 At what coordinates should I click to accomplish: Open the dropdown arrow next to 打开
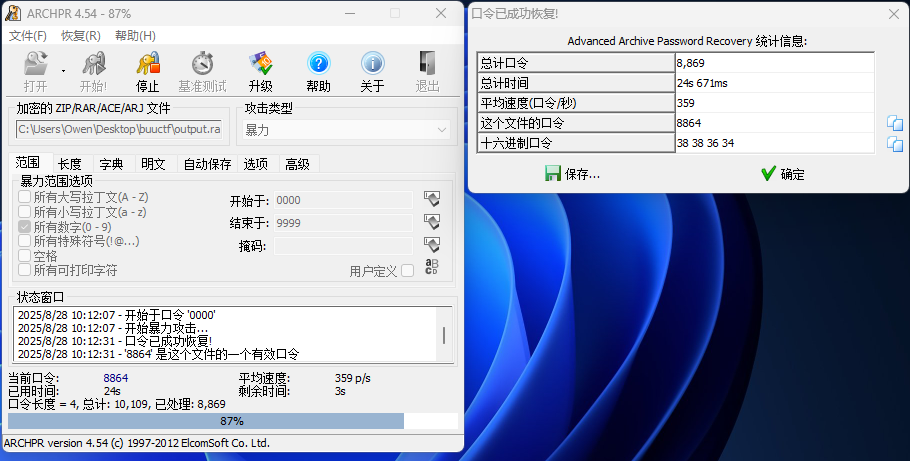[x=63, y=71]
